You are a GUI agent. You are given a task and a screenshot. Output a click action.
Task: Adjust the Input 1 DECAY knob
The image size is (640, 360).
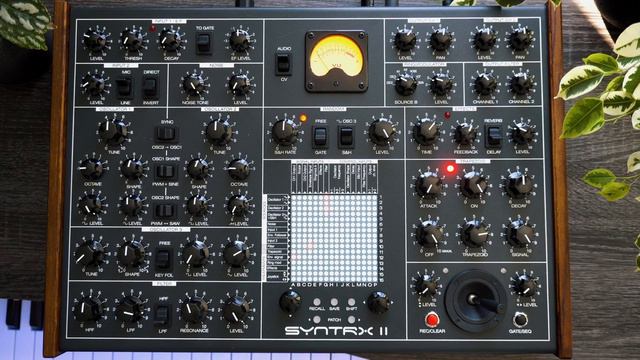point(171,40)
